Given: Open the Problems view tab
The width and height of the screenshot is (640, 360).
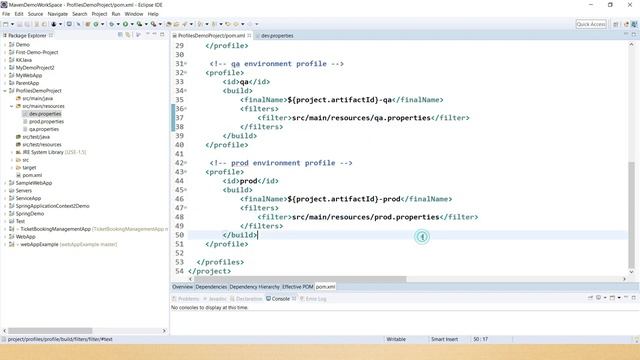Looking at the screenshot, I should coord(186,299).
